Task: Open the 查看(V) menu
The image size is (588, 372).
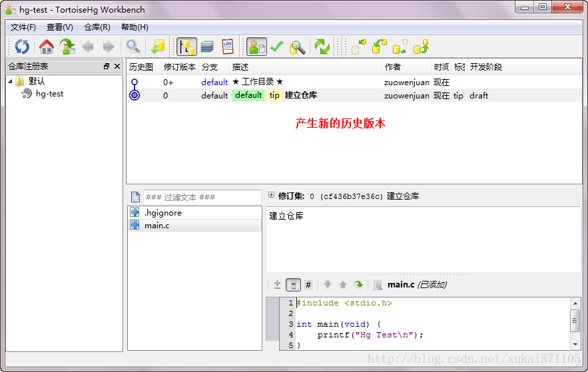Action: [60, 27]
